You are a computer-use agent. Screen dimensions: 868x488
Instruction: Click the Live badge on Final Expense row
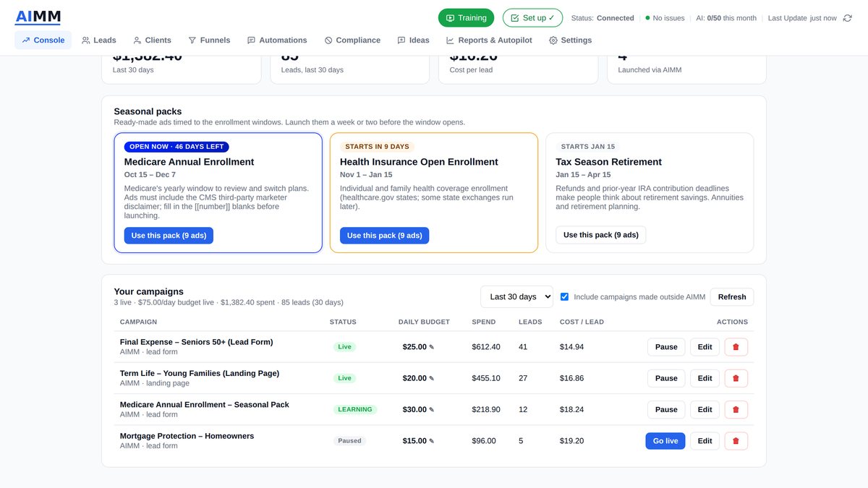click(x=344, y=347)
